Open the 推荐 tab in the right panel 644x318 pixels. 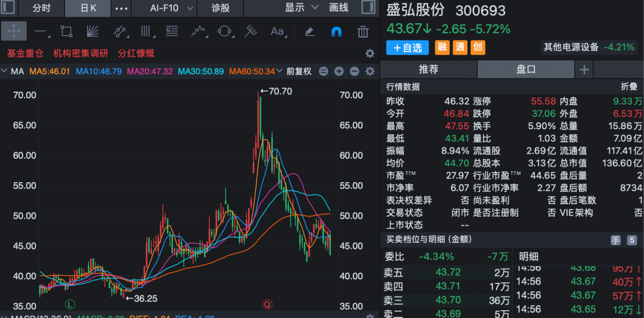point(429,69)
